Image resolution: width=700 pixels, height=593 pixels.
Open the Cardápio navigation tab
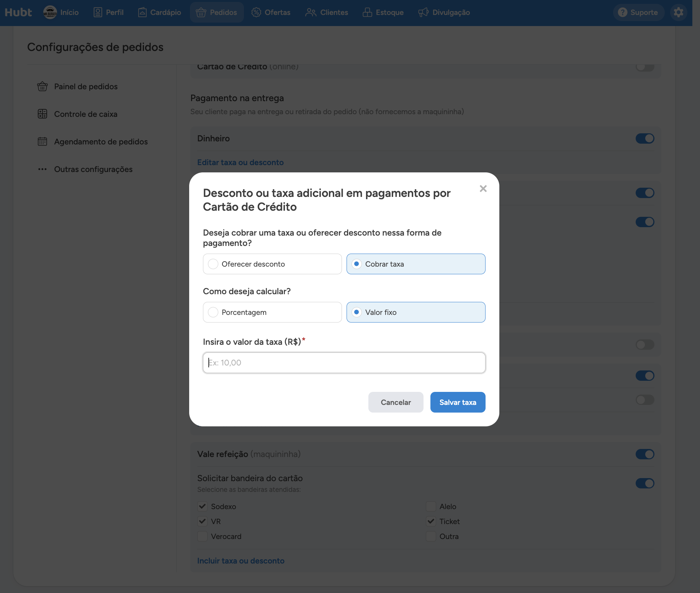(160, 12)
